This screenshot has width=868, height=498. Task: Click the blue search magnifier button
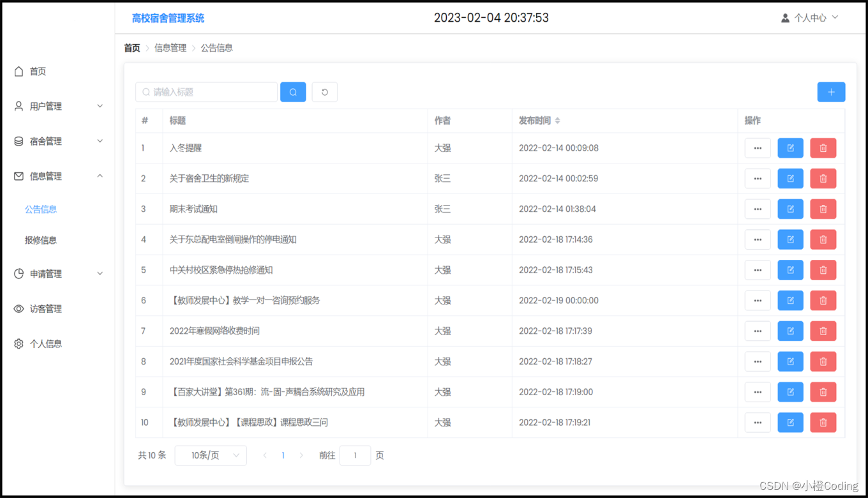(293, 92)
